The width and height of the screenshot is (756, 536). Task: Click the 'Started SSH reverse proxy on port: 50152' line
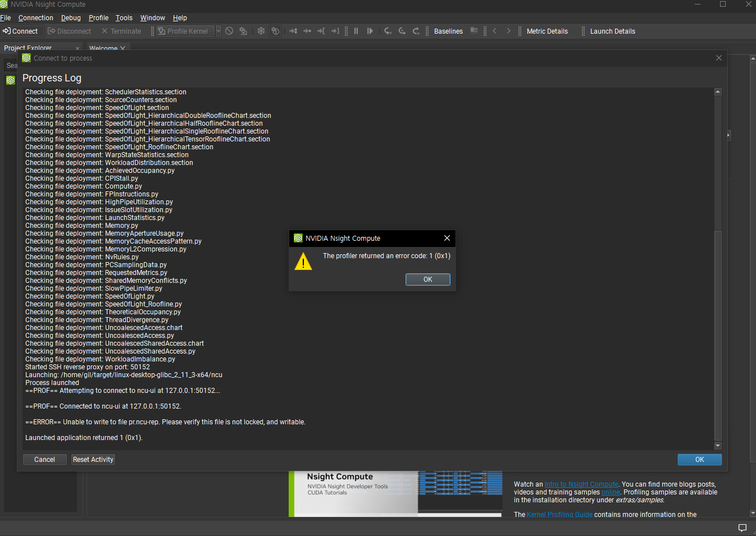[88, 367]
